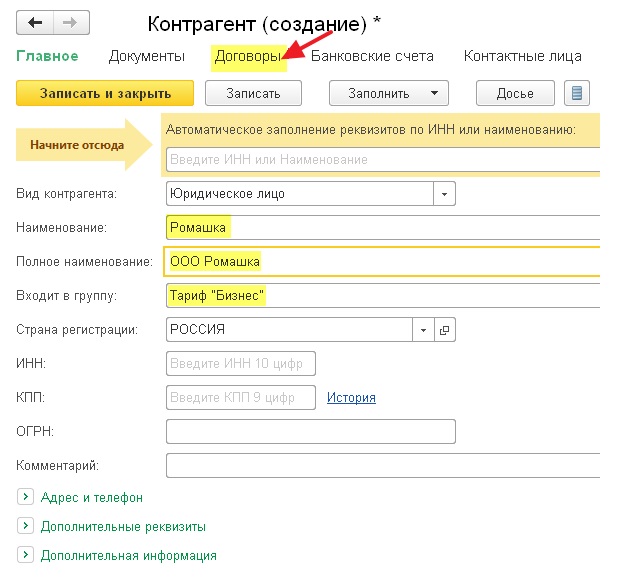Open the Заполнить dropdown button
Screen dimensions: 618x583
tap(389, 93)
